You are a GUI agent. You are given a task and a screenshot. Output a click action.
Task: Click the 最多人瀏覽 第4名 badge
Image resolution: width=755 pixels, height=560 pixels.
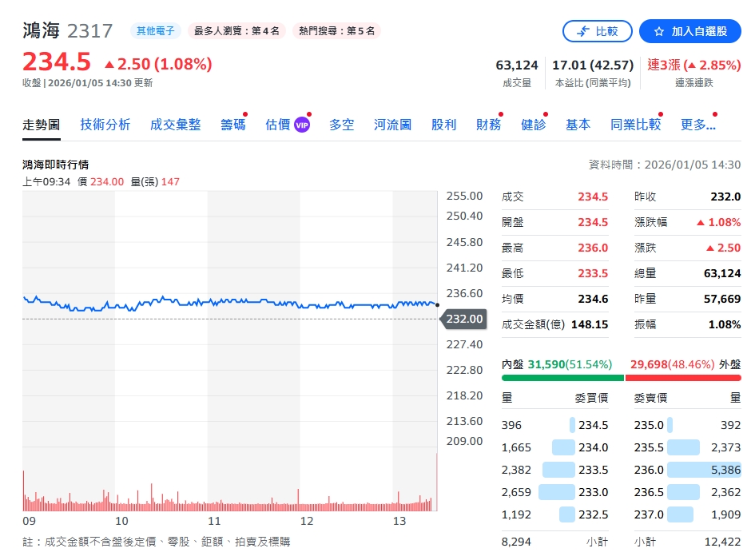coord(236,31)
